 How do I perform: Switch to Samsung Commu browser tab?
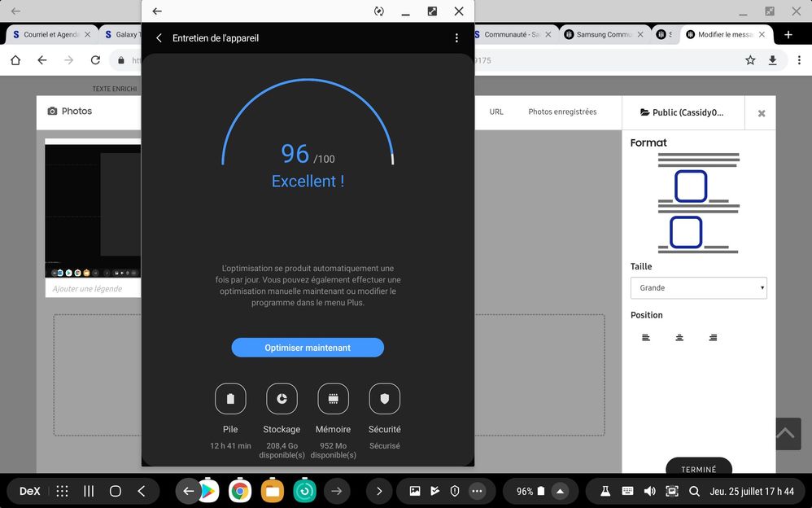point(603,34)
